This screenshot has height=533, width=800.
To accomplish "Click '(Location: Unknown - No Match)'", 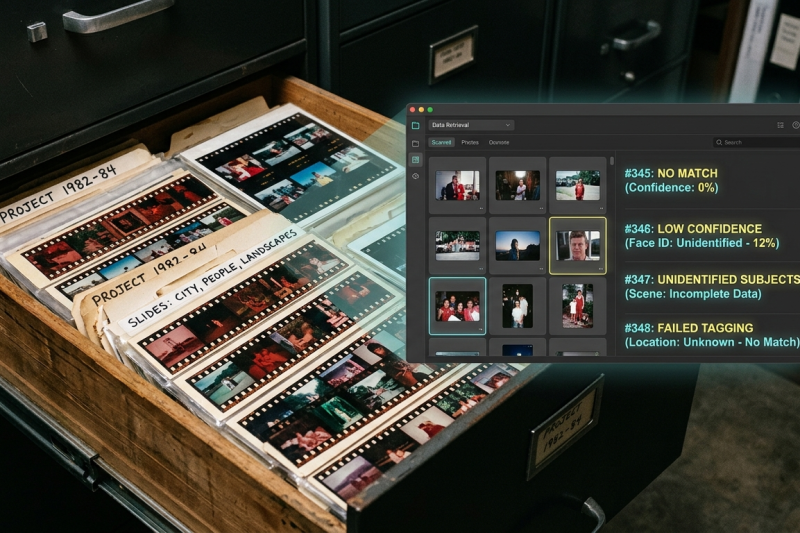I will click(712, 342).
